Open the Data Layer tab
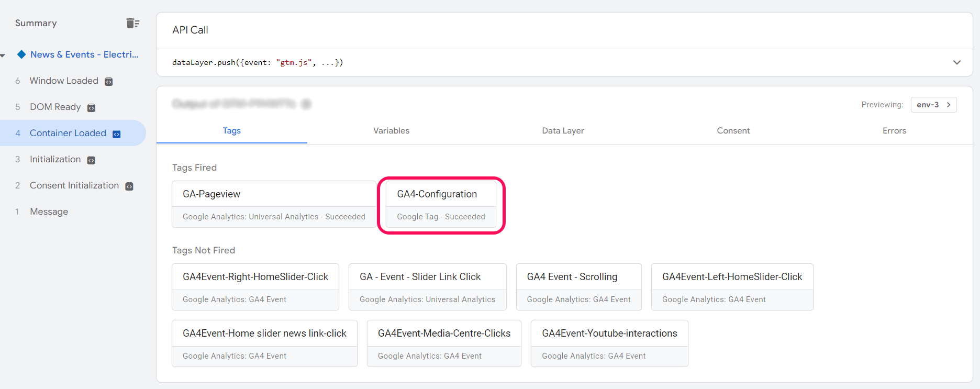This screenshot has height=389, width=980. [x=563, y=131]
